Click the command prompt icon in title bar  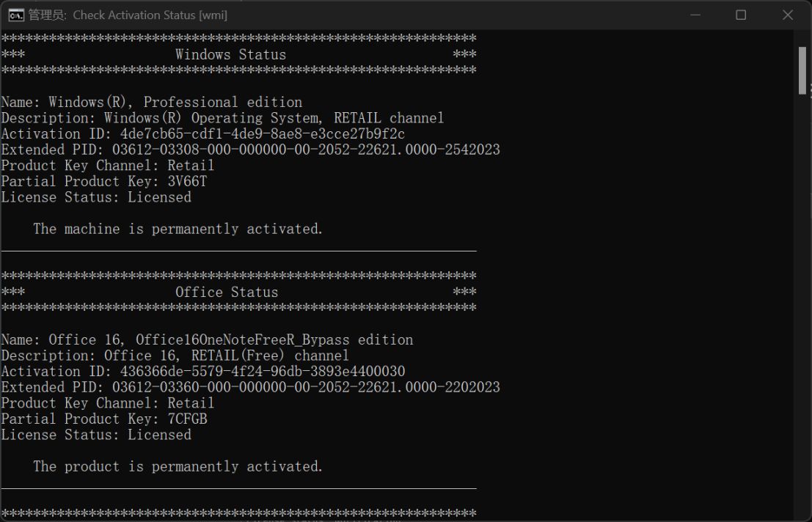pyautogui.click(x=15, y=15)
